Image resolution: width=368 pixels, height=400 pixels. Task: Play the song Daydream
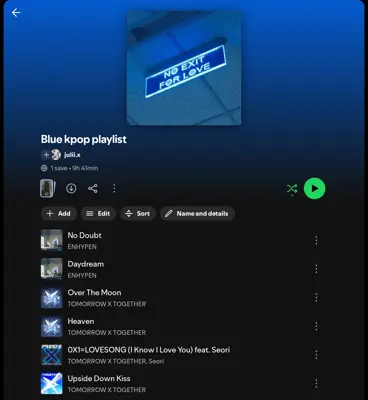click(86, 264)
